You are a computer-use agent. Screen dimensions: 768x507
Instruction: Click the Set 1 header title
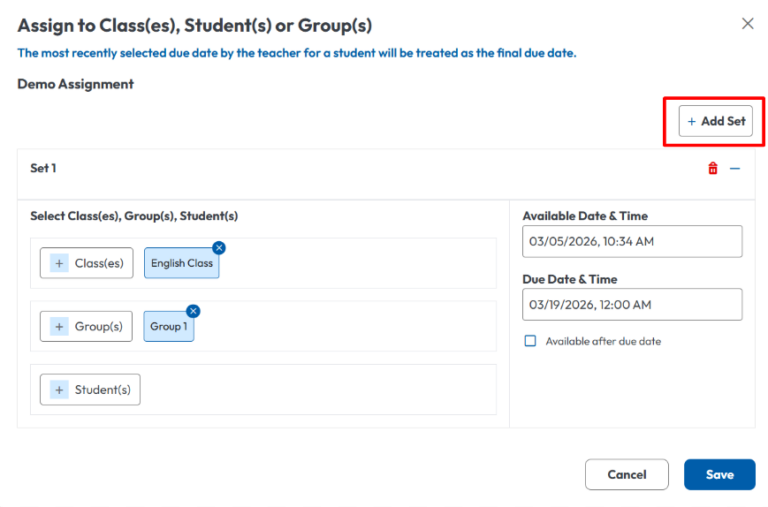(43, 168)
